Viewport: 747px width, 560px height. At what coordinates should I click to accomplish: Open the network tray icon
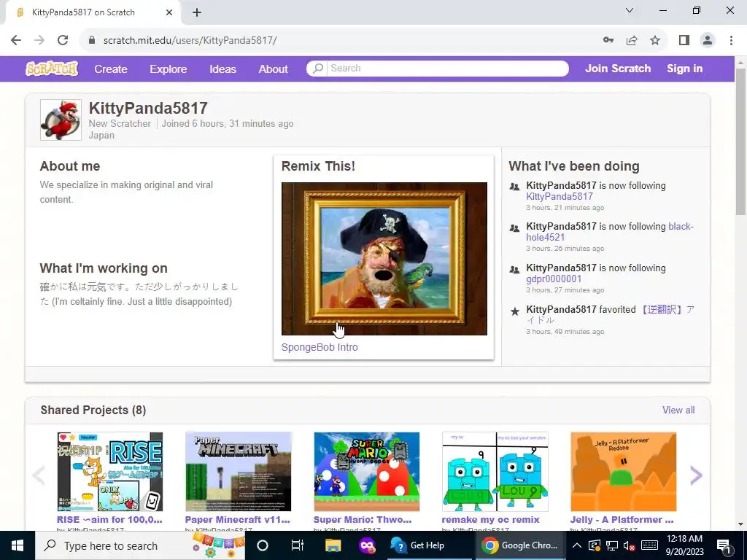pyautogui.click(x=612, y=545)
